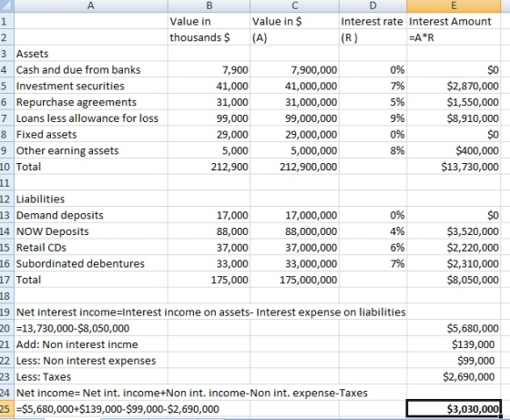Select column C header
510x420 pixels.
point(295,5)
